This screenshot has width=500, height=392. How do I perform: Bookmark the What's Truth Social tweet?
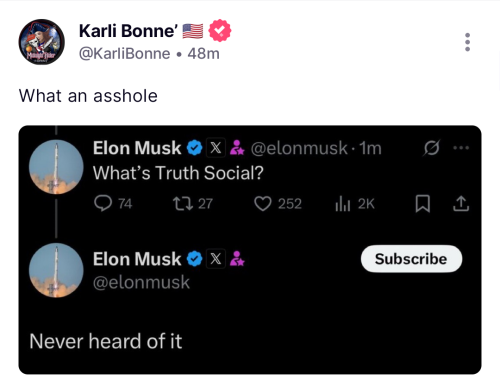423,204
